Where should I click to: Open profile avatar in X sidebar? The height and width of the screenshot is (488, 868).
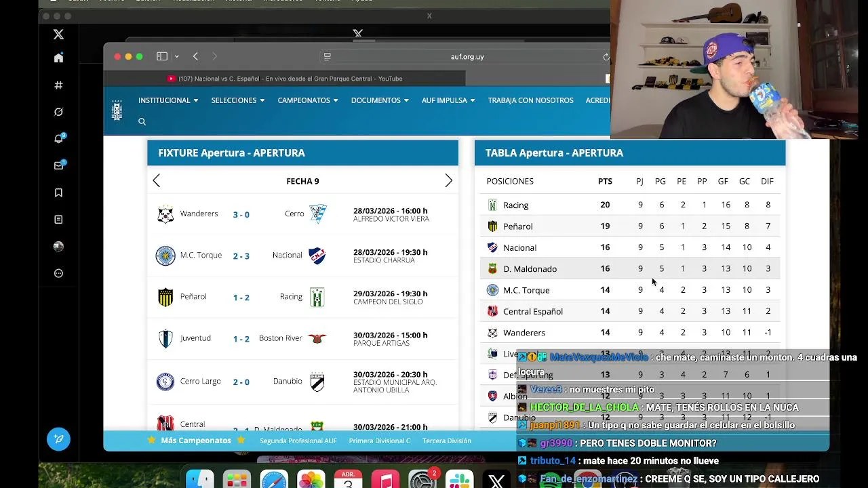pyautogui.click(x=58, y=247)
